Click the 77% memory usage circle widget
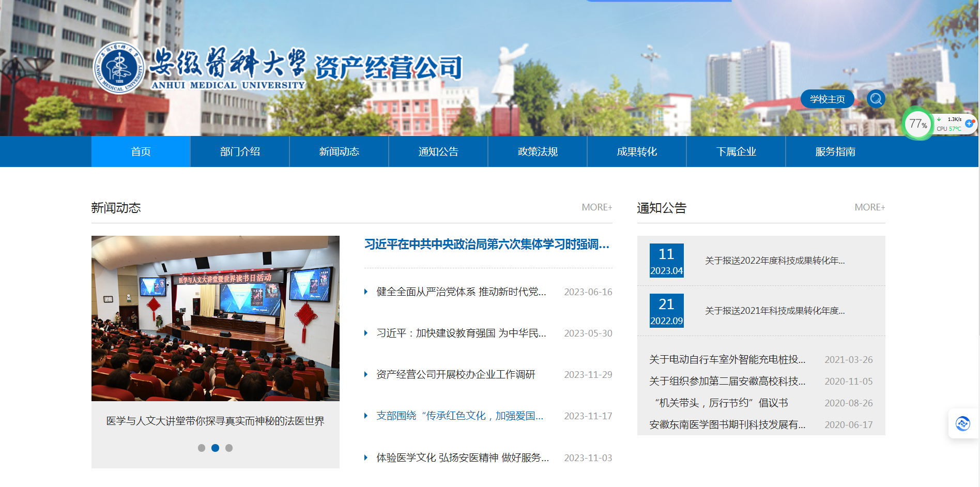The image size is (980, 487). point(917,124)
